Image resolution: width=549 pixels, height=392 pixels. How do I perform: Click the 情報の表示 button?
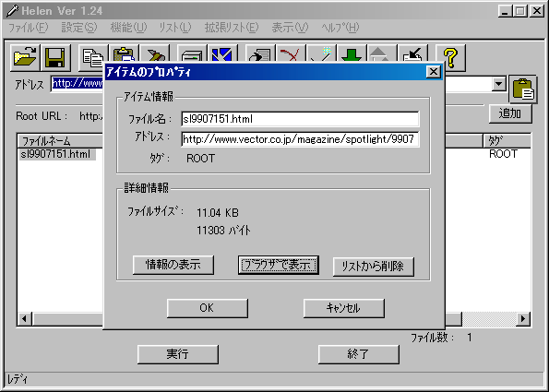(173, 265)
